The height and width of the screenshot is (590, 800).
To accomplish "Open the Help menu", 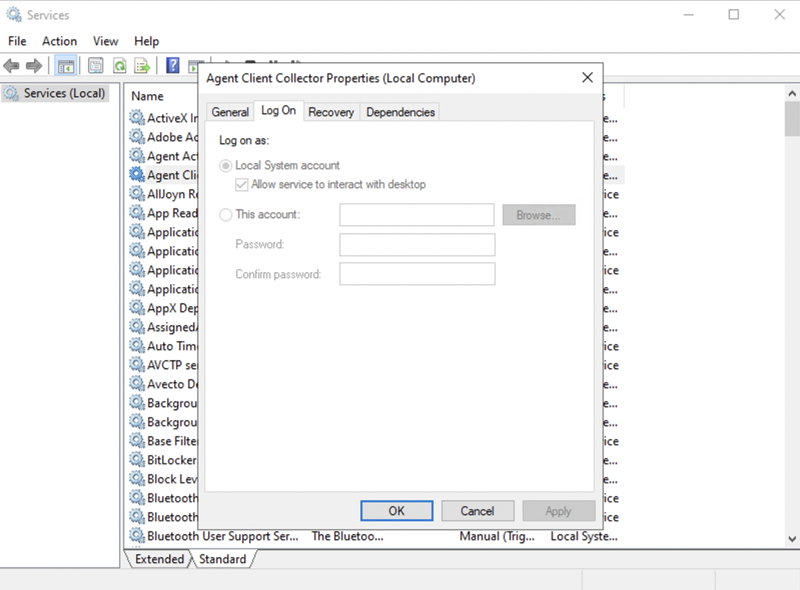I will pyautogui.click(x=146, y=41).
